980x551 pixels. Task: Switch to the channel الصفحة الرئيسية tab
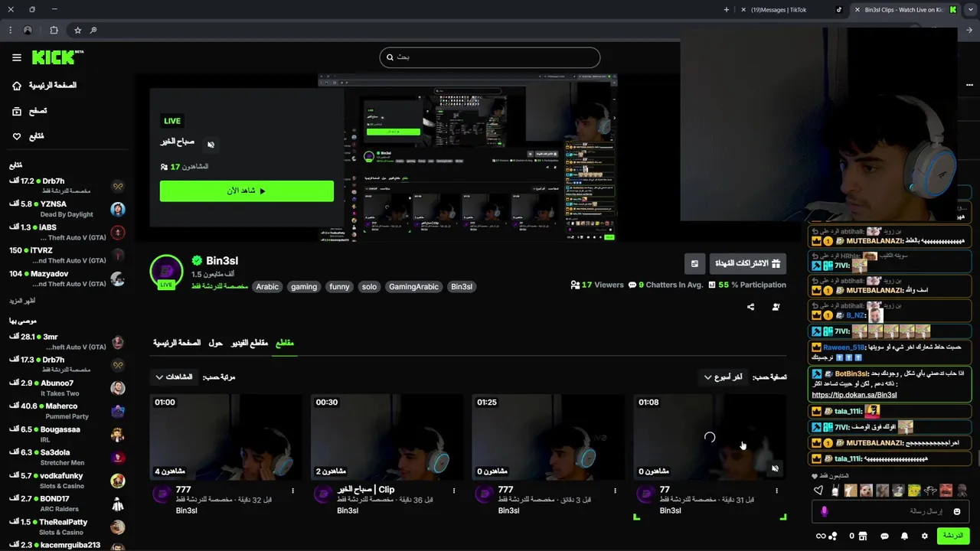click(177, 343)
